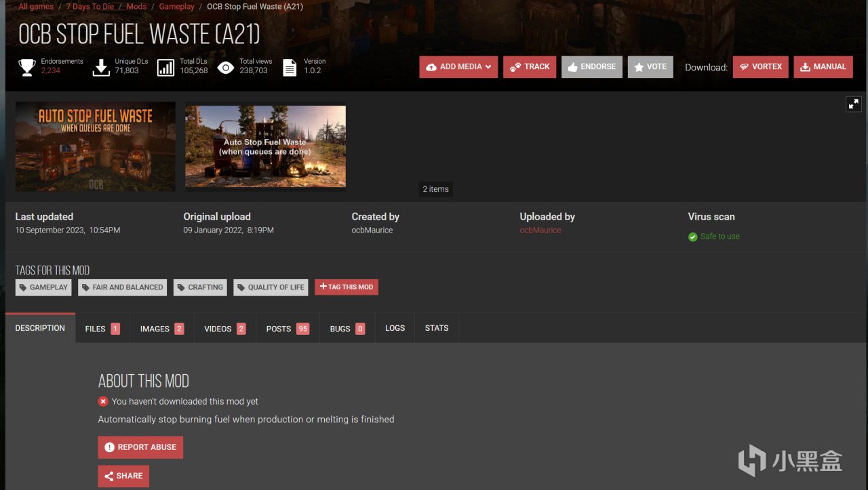Switch to the Posts tab
Screen dimensions: 868x490
pos(288,329)
